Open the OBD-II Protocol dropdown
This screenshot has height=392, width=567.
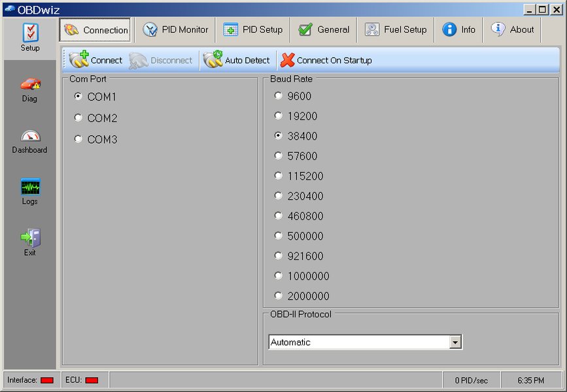coord(455,342)
